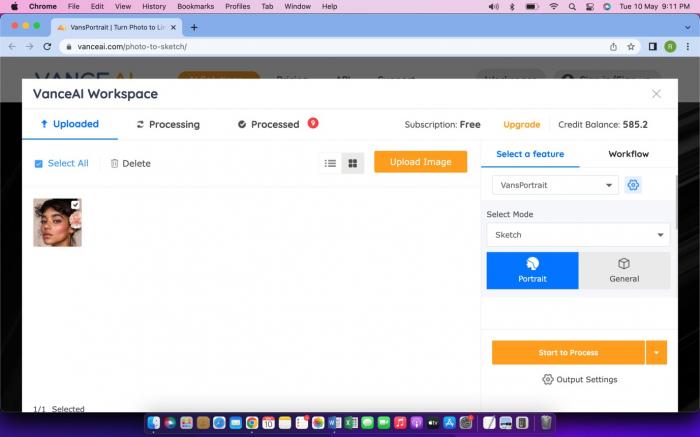Click the Upload Image button

[421, 162]
